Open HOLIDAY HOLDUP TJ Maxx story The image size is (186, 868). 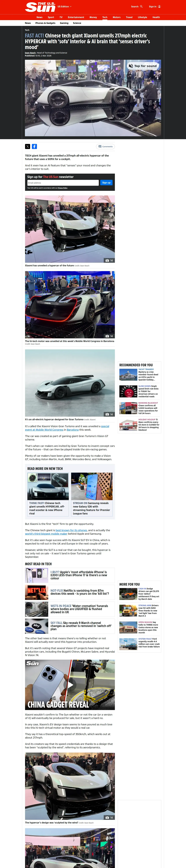[139, 425]
